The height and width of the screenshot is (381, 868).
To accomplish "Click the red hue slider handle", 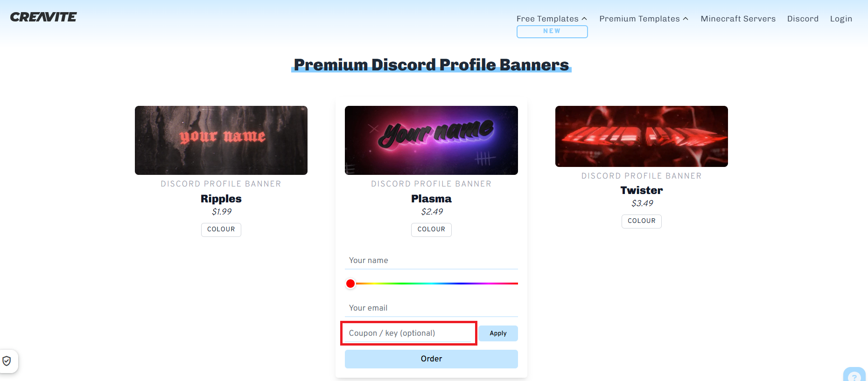I will pyautogui.click(x=350, y=284).
